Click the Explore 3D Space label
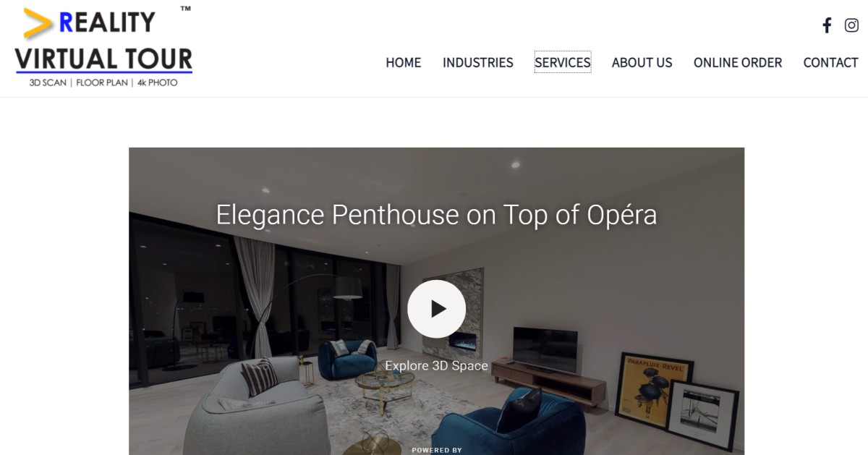 coord(436,365)
